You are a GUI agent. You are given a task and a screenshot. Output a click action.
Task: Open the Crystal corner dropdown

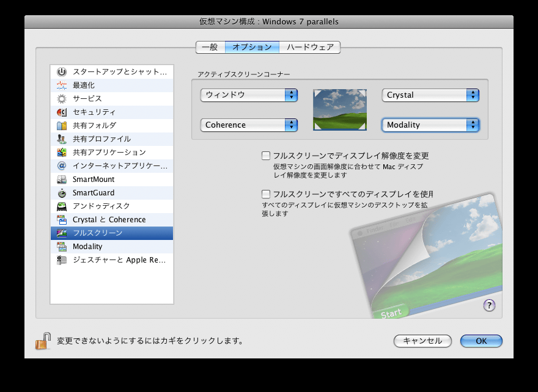[x=430, y=95]
